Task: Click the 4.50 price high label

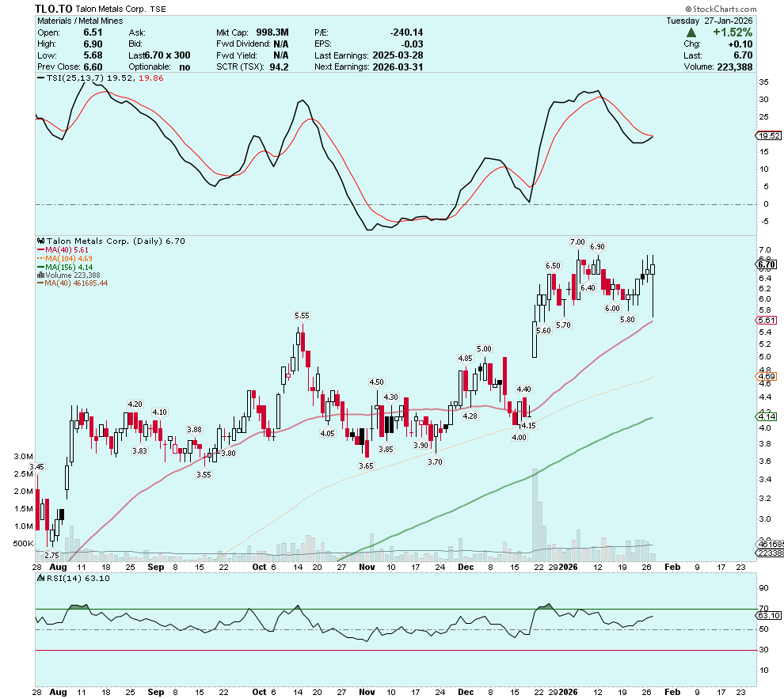Action: (376, 382)
